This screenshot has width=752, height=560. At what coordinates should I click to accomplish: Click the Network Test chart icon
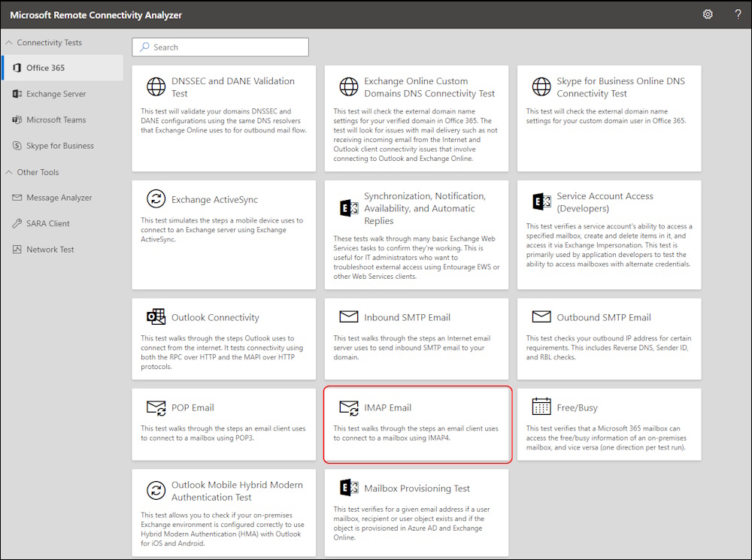17,250
